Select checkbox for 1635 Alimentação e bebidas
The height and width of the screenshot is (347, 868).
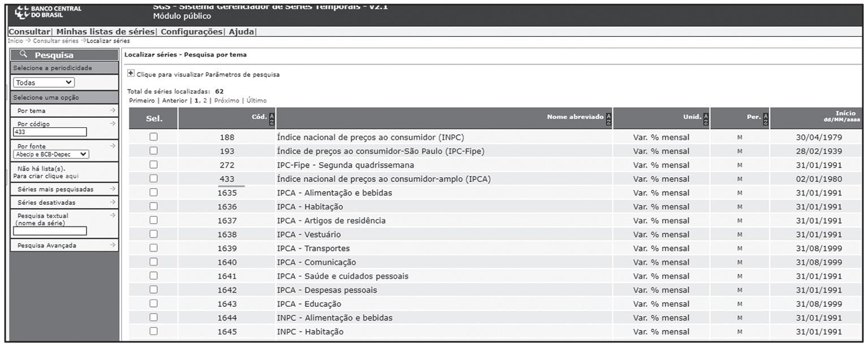coord(153,192)
